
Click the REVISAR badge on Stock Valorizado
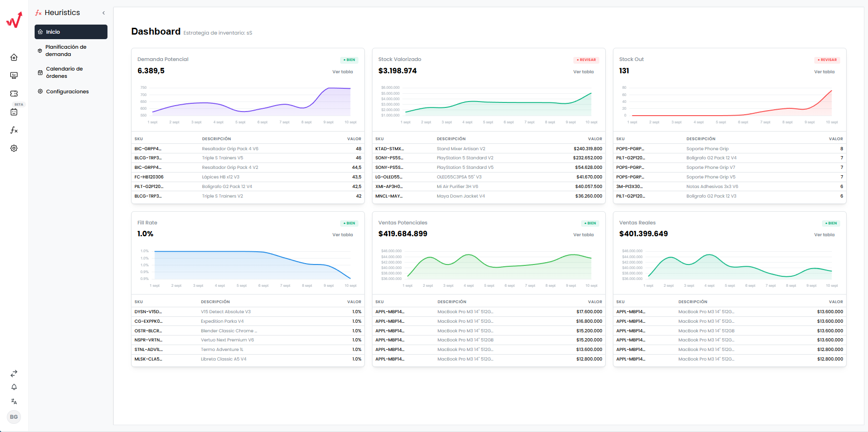586,60
